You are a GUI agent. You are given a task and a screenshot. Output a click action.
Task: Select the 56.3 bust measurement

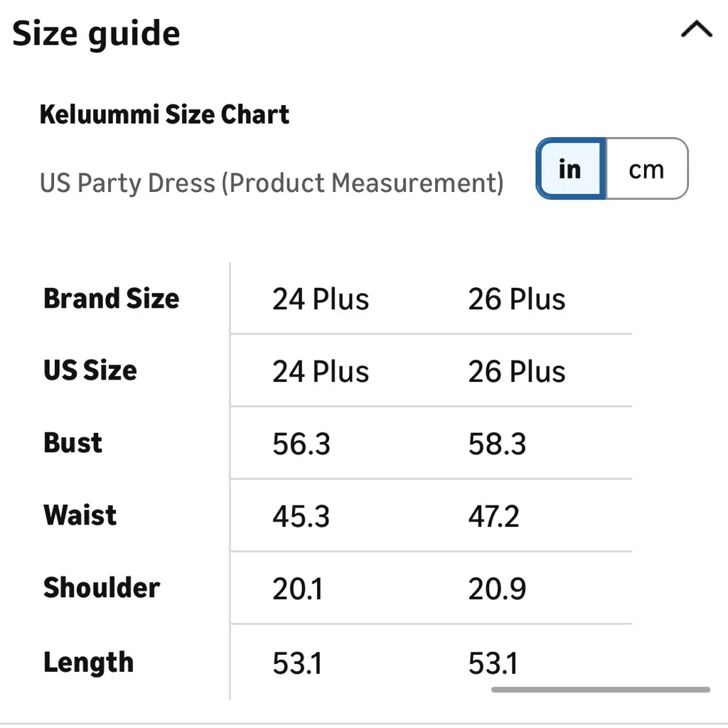(x=301, y=444)
